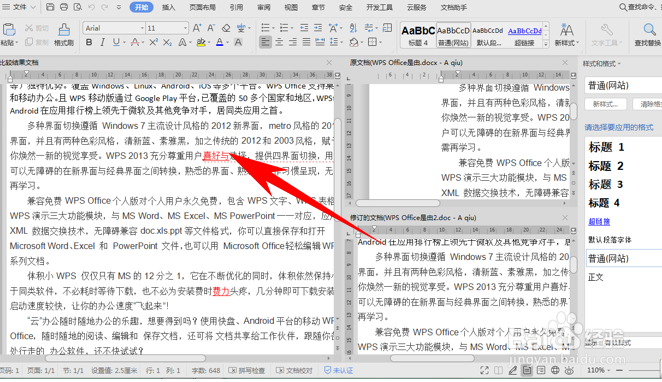Apply the 标题 4 style from gallery

(x=418, y=35)
